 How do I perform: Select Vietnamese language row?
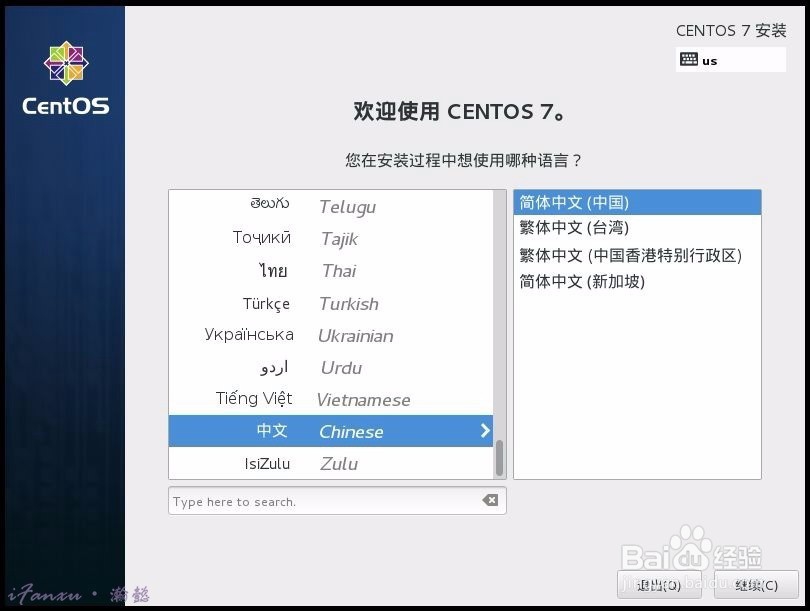point(331,399)
